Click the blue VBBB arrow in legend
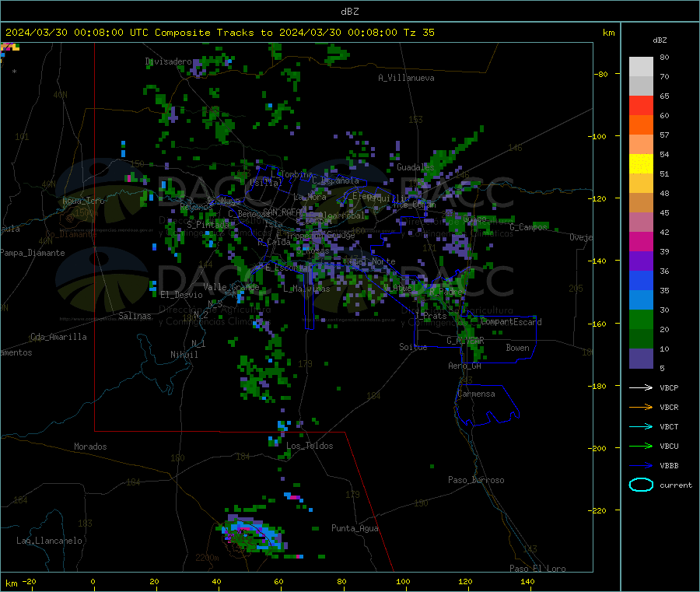700x592 pixels. [641, 466]
